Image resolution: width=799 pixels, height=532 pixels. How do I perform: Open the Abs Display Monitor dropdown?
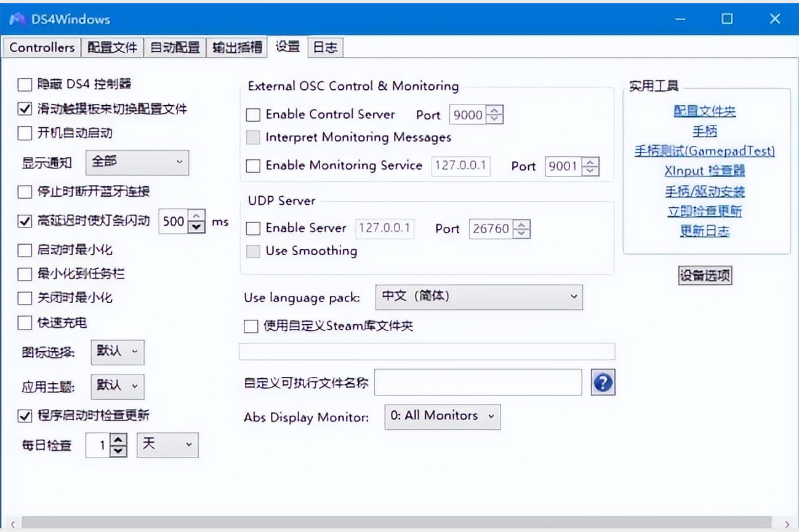[442, 416]
